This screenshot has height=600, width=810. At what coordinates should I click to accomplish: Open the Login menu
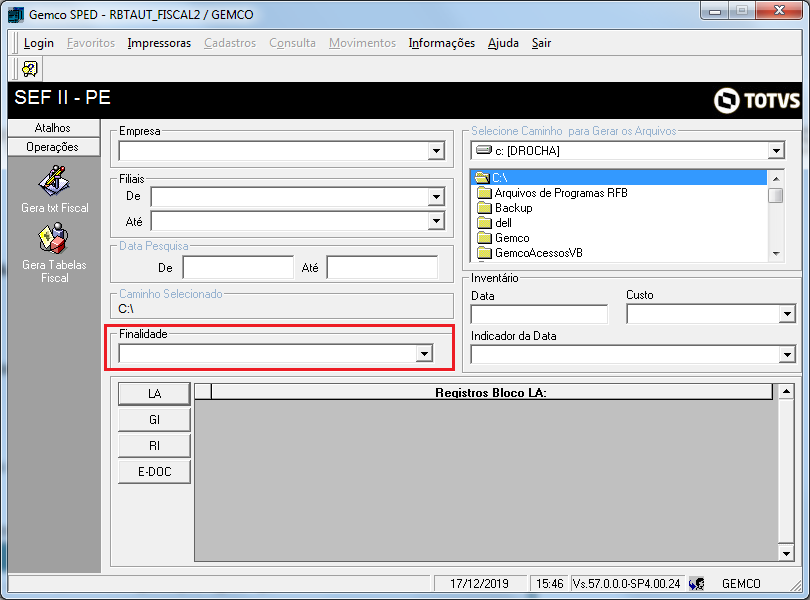(x=39, y=43)
